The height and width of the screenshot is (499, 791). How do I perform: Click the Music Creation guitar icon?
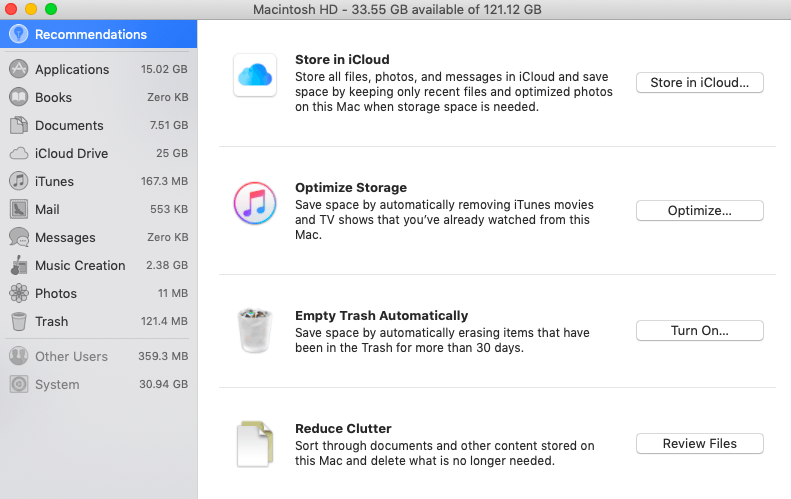(19, 265)
